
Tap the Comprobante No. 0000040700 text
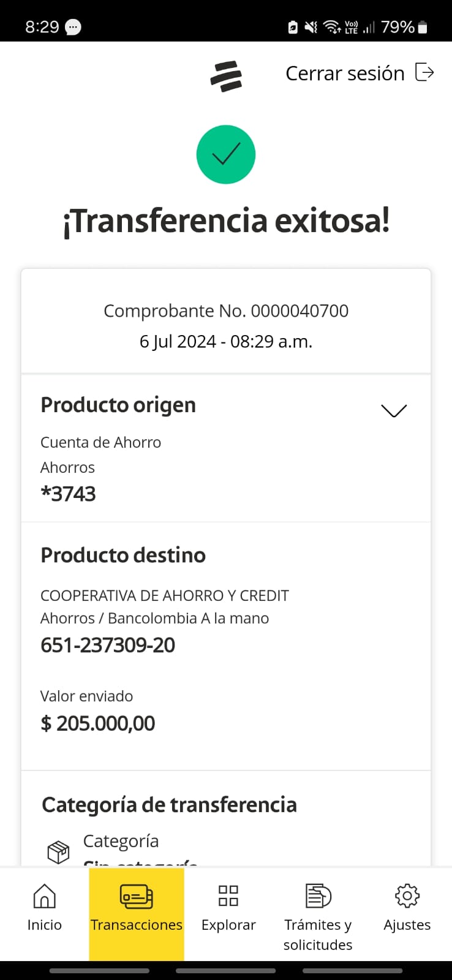click(x=226, y=311)
